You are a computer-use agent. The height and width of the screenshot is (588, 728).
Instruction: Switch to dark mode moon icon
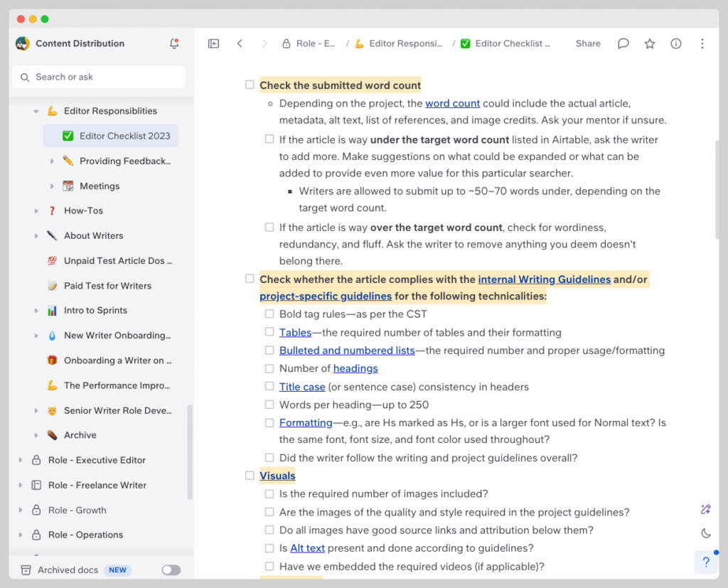tap(706, 533)
